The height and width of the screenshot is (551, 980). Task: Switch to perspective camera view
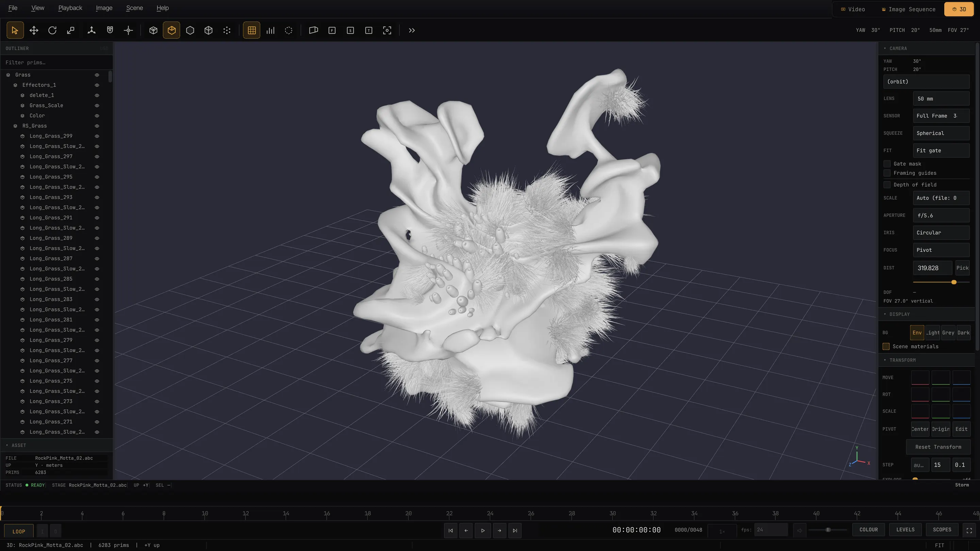(313, 30)
